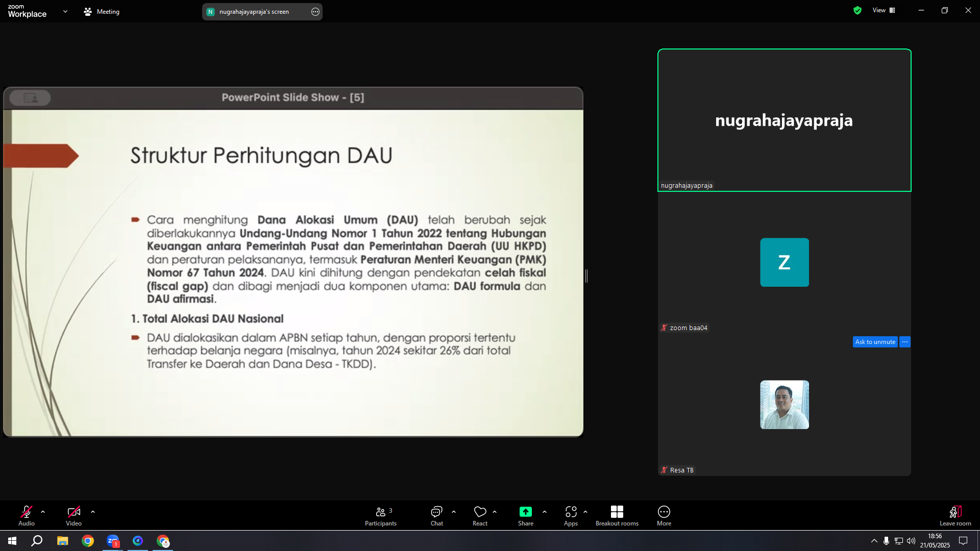Screen dimensions: 980x551
Task: Leave the breakout room
Action: point(955,515)
